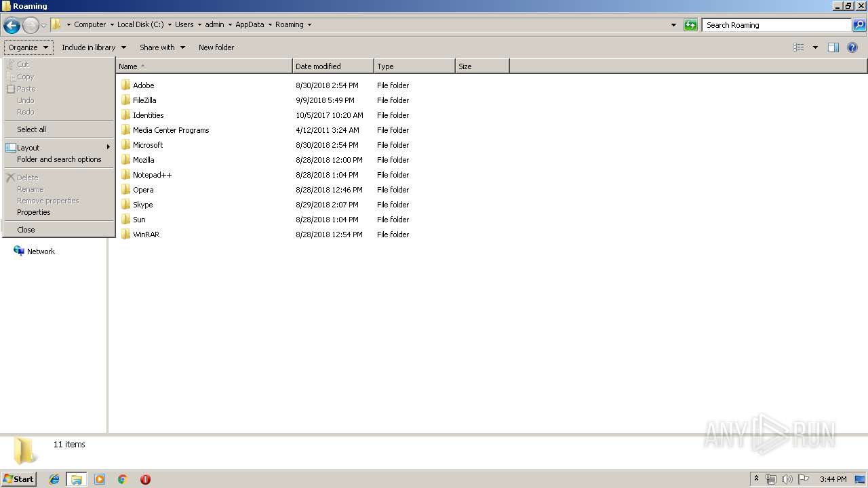This screenshot has height=488, width=868.
Task: Select the WinRAR folder icon
Action: [125, 235]
